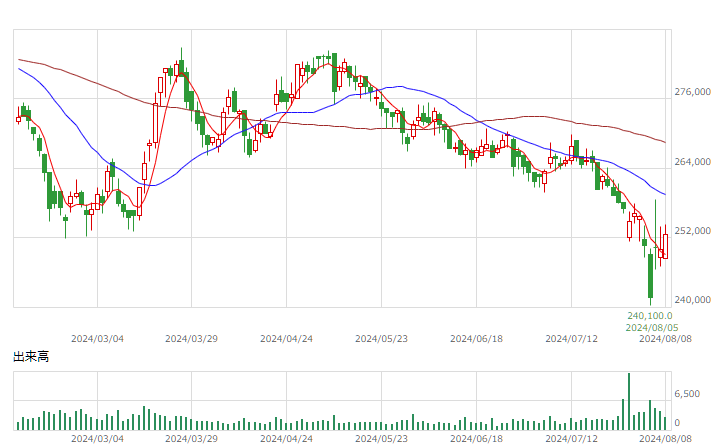
Task: Click 2024/05/23 date under the price chart
Action: tap(381, 339)
